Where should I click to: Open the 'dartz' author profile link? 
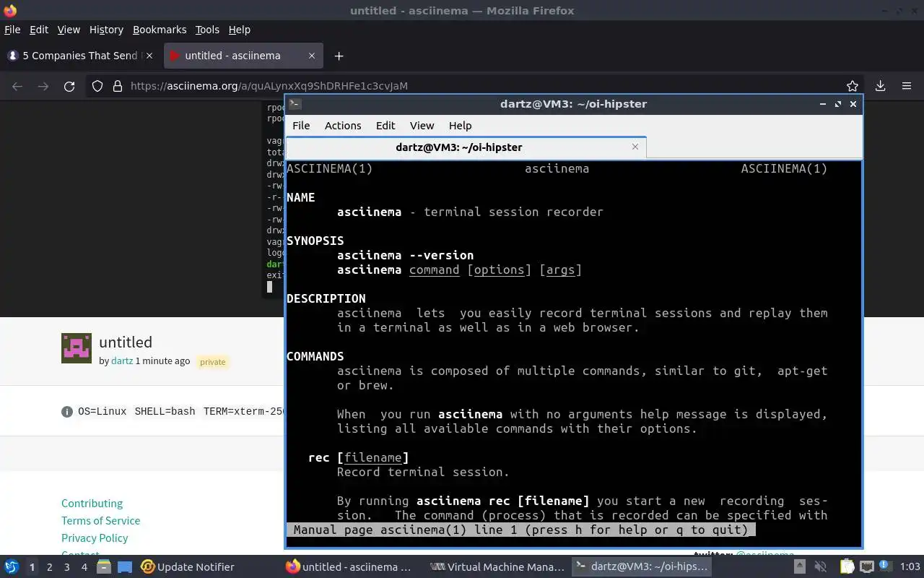(x=122, y=361)
